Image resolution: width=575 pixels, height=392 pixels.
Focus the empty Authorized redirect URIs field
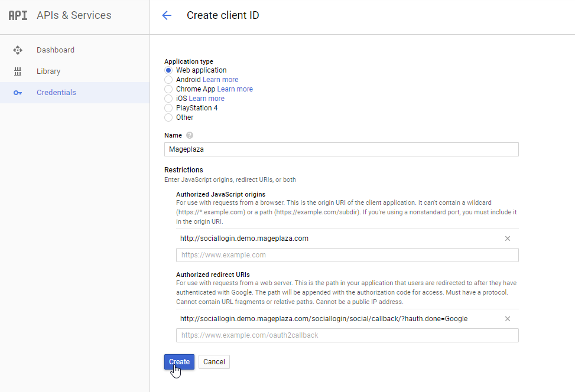click(x=347, y=335)
